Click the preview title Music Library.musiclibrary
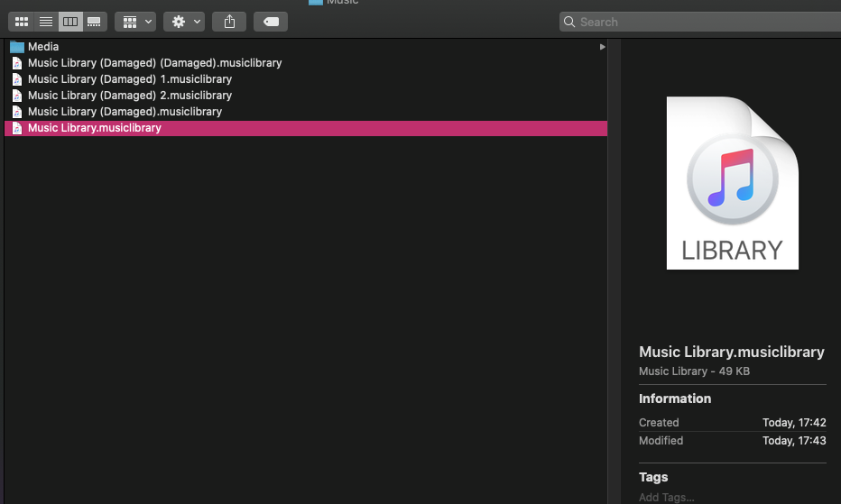 click(x=732, y=352)
